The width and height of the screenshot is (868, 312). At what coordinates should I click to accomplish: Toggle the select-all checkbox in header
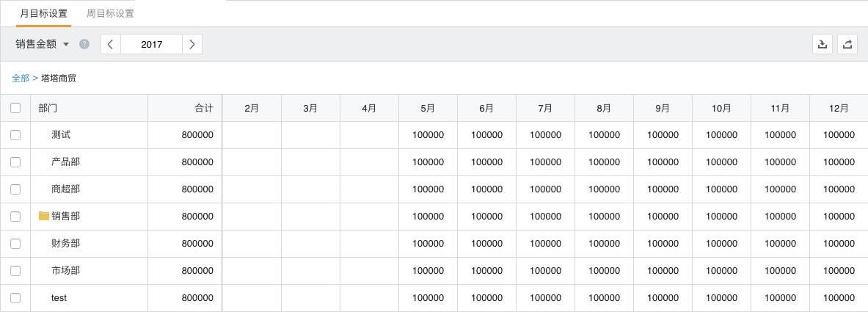15,108
